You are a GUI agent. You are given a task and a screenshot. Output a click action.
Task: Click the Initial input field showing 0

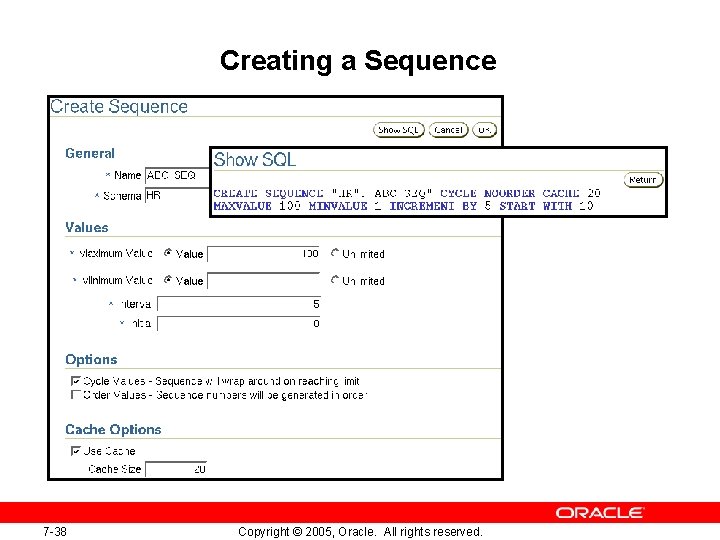(x=239, y=323)
